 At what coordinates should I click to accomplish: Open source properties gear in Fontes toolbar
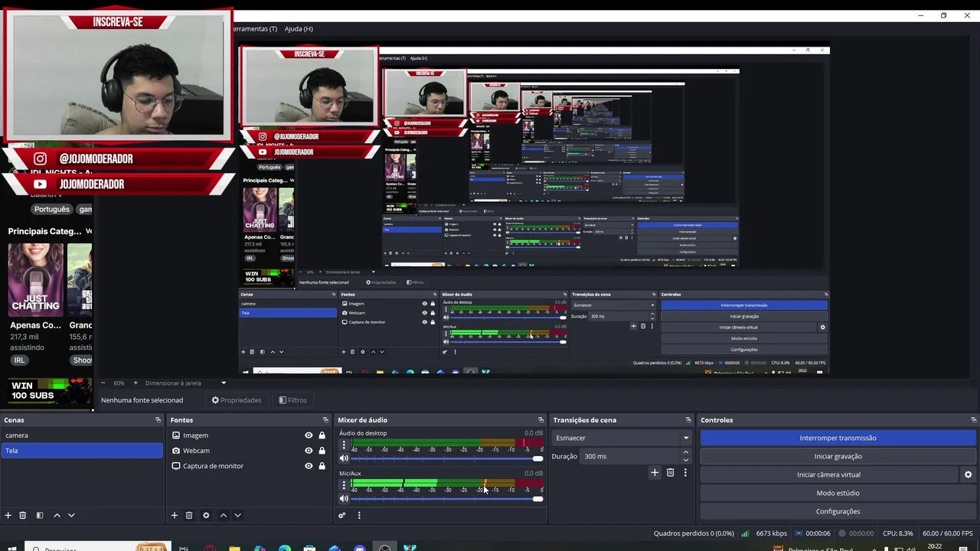(x=206, y=515)
